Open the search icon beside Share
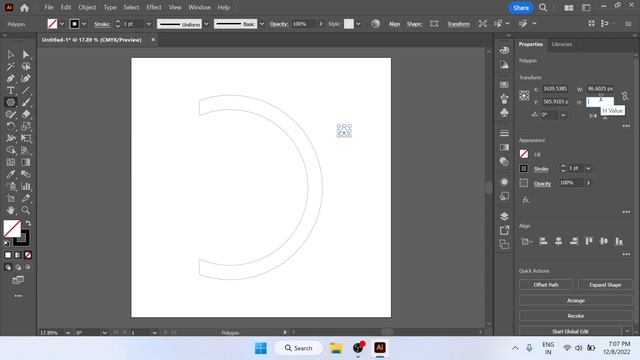Image resolution: width=640 pixels, height=360 pixels. [543, 8]
